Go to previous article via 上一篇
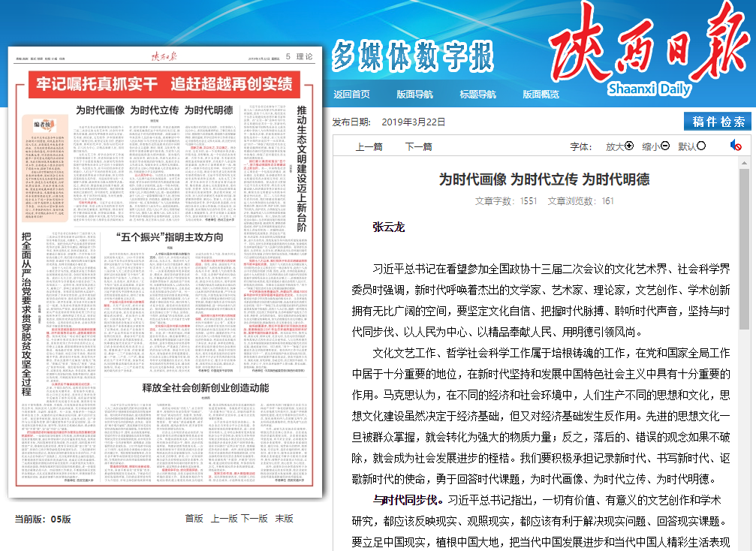 point(369,146)
